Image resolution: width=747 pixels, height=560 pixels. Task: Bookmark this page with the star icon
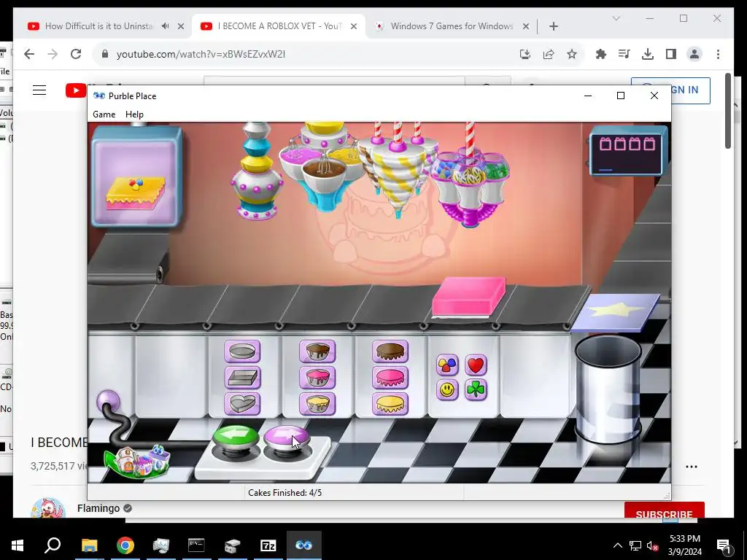[572, 54]
